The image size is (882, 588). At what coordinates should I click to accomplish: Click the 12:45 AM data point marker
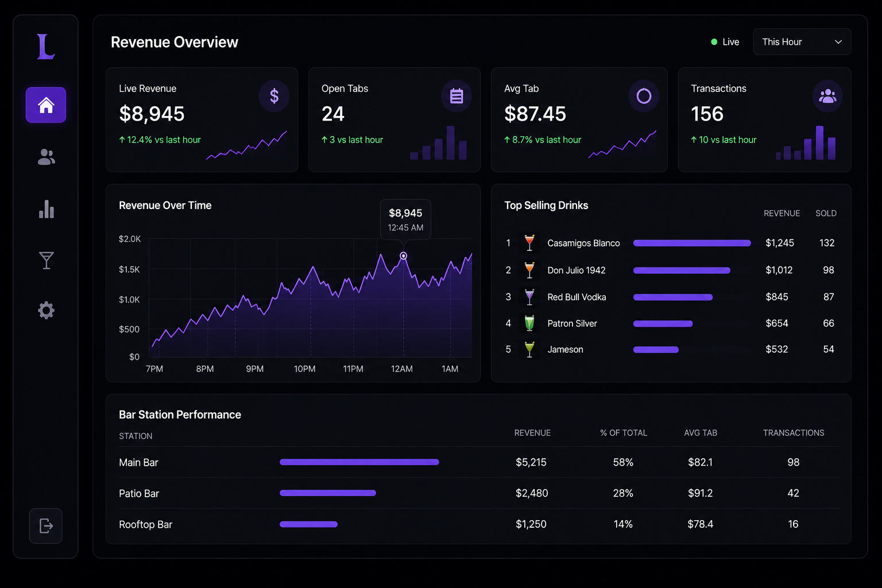coord(404,256)
